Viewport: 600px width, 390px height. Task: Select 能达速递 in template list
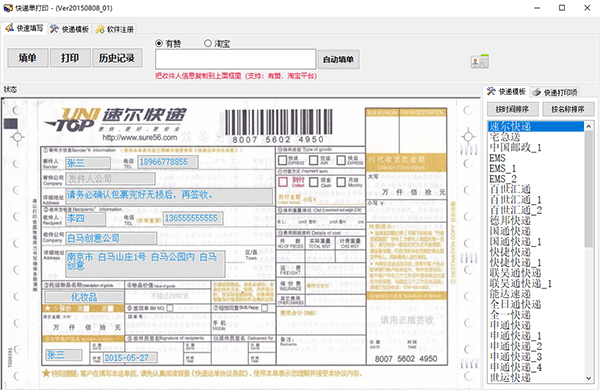(x=536, y=294)
